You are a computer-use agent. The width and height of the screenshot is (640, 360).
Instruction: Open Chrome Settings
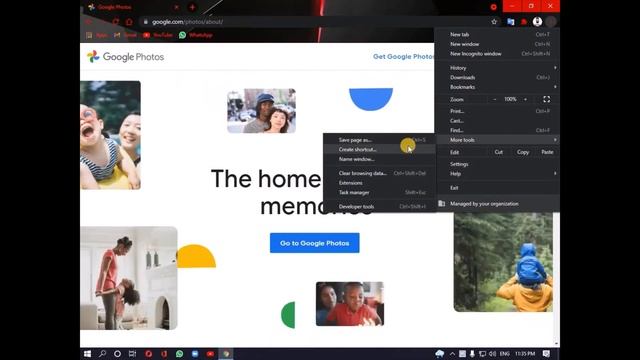(498, 164)
